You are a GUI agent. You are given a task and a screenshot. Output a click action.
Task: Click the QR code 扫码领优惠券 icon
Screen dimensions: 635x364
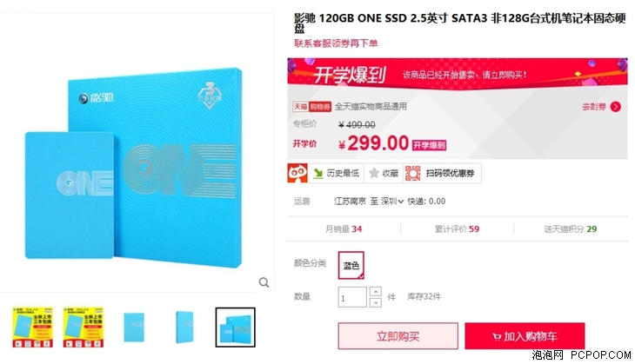pos(412,173)
